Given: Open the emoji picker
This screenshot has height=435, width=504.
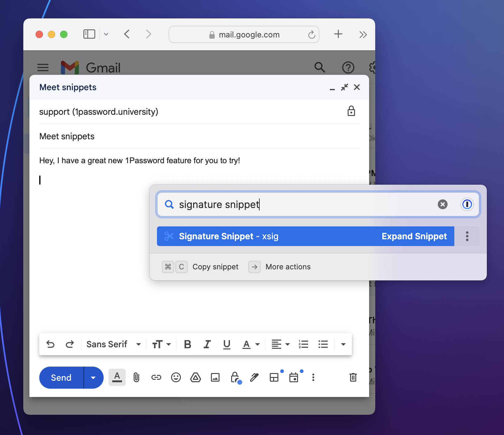Looking at the screenshot, I should 176,377.
